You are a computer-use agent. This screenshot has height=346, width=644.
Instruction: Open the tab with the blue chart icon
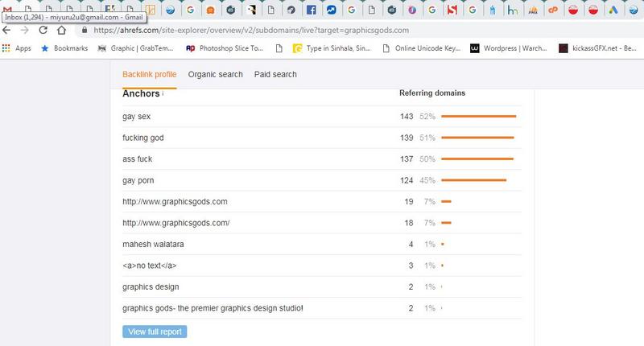[332, 10]
